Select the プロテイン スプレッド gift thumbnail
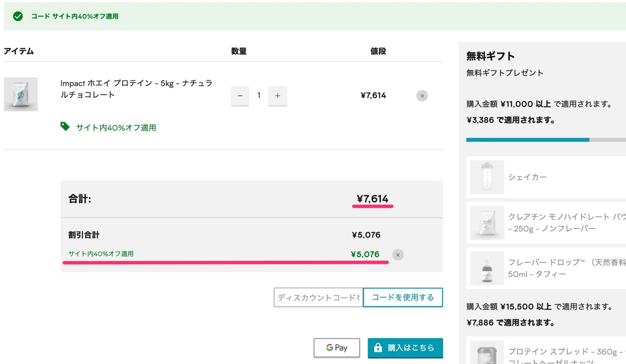The width and height of the screenshot is (626, 364). click(487, 352)
